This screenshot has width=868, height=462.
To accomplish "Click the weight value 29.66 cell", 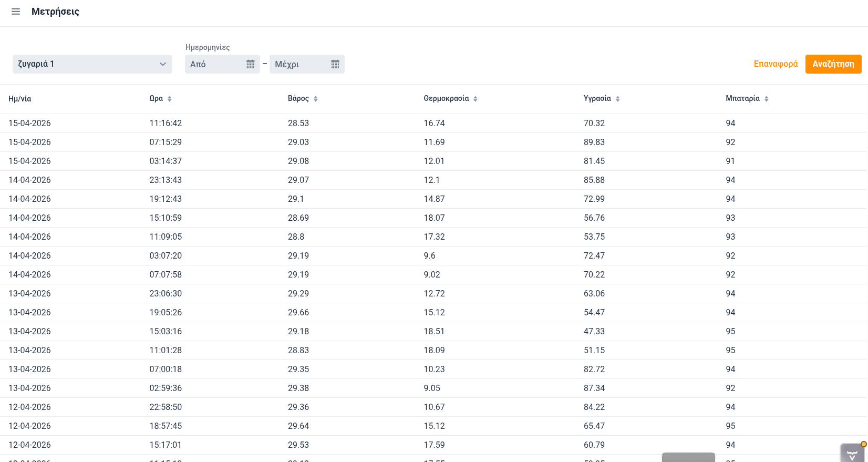I will (298, 313).
